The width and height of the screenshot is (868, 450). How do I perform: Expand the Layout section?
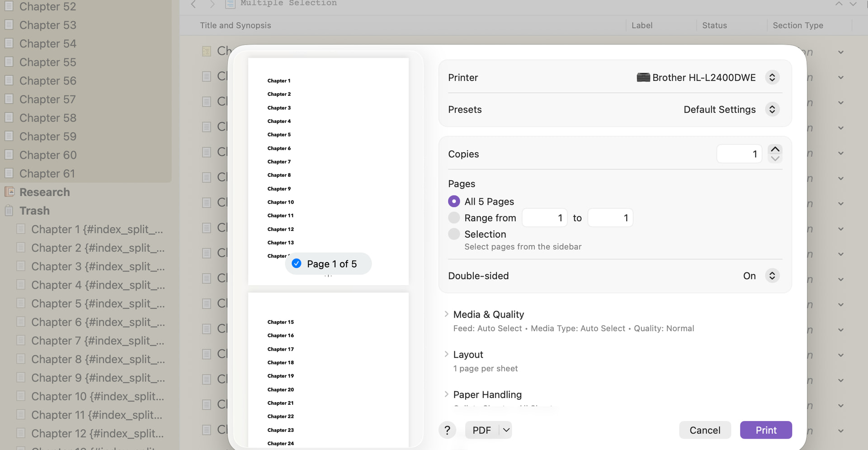[447, 354]
